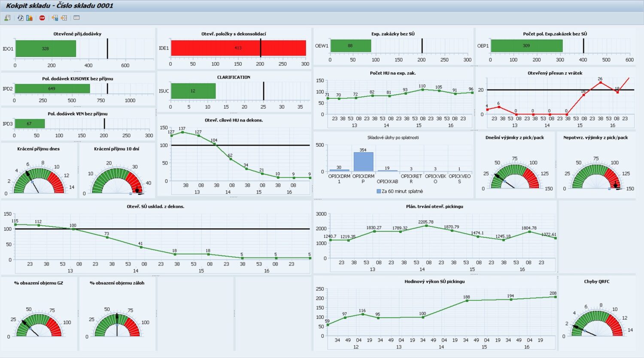Select the OEP1 bar showing 309
This screenshot has height=358, width=644.
click(x=526, y=46)
